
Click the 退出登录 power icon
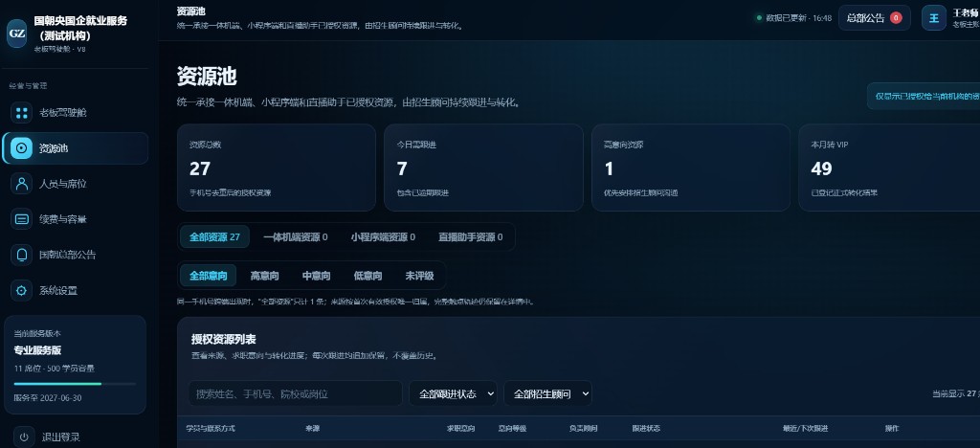coord(24,437)
